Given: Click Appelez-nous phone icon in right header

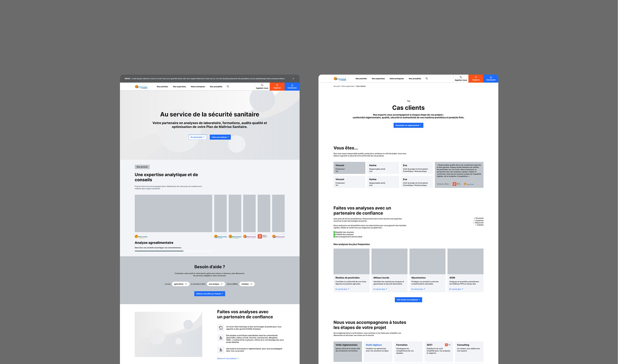Looking at the screenshot, I should coord(461,77).
